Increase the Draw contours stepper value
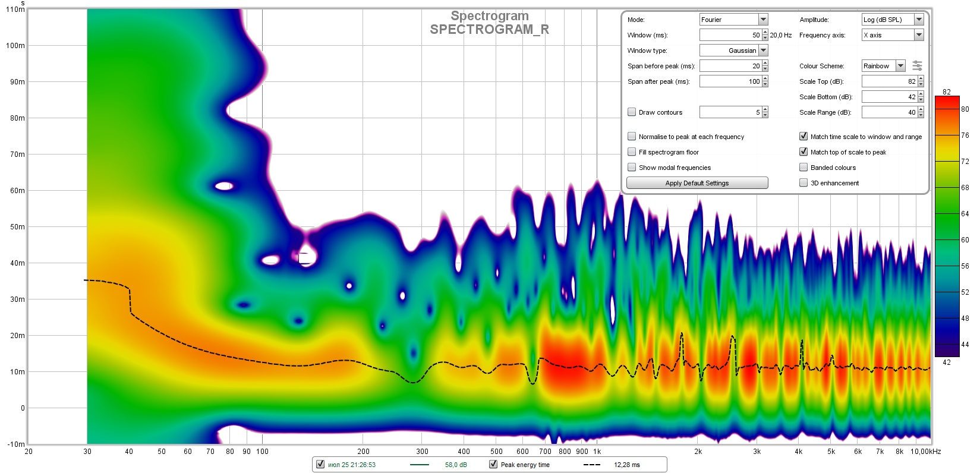The width and height of the screenshot is (980, 473). point(765,109)
